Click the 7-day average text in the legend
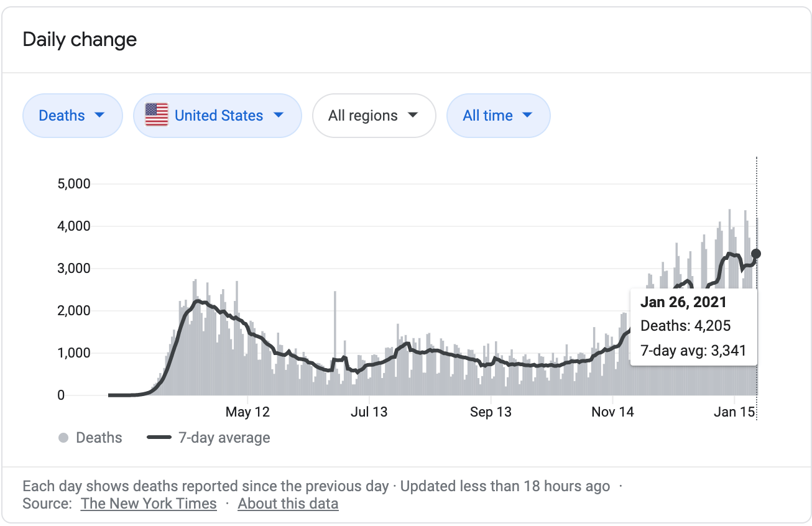This screenshot has width=812, height=526. click(x=224, y=438)
